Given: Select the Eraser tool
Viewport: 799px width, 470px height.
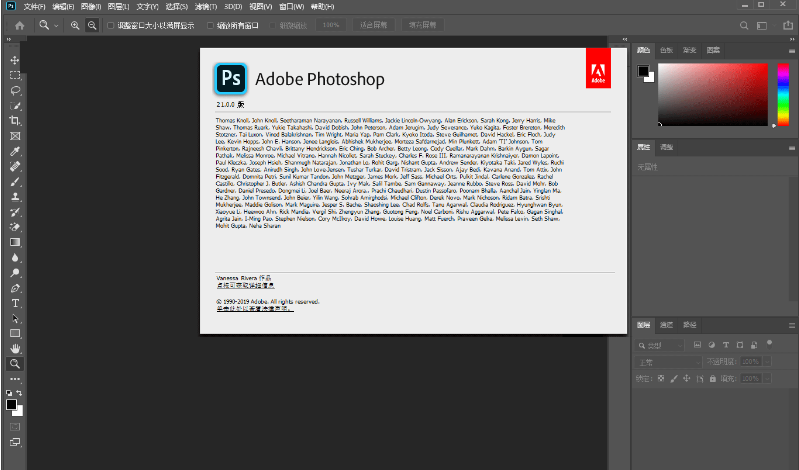Looking at the screenshot, I should pos(15,227).
